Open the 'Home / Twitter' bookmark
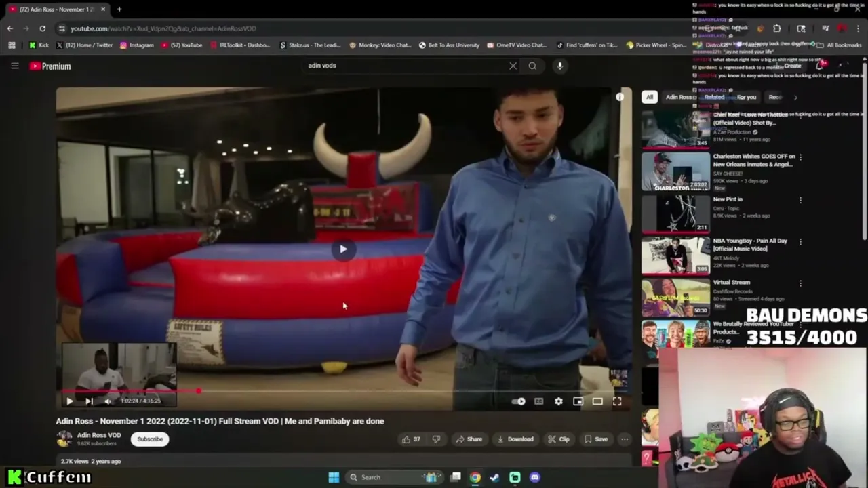The height and width of the screenshot is (488, 868). point(84,45)
